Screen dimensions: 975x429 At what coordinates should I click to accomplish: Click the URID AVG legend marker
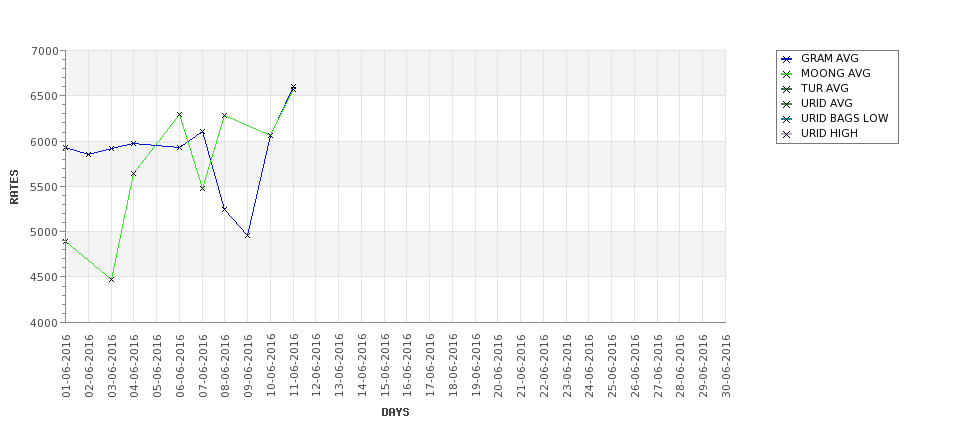(787, 104)
